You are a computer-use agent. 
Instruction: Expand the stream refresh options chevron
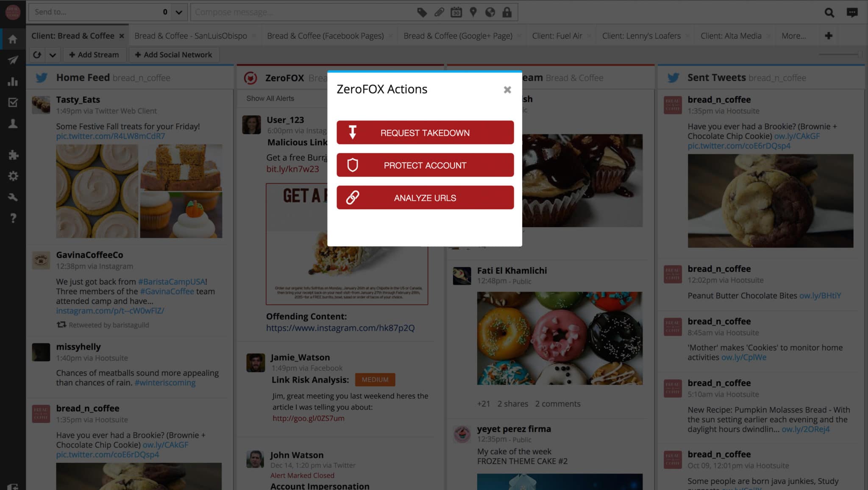click(x=53, y=55)
